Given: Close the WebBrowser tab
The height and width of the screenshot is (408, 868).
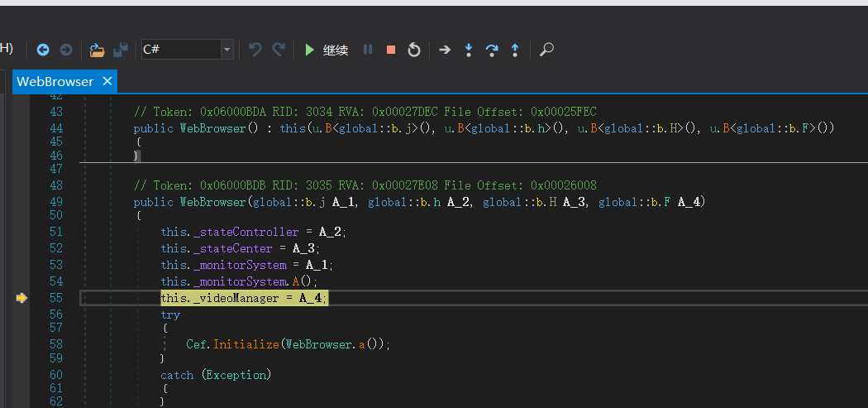Looking at the screenshot, I should (107, 81).
